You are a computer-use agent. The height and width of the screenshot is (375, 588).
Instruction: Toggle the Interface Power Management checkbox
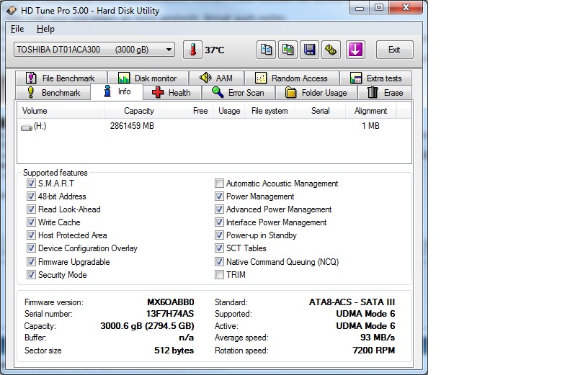(219, 222)
